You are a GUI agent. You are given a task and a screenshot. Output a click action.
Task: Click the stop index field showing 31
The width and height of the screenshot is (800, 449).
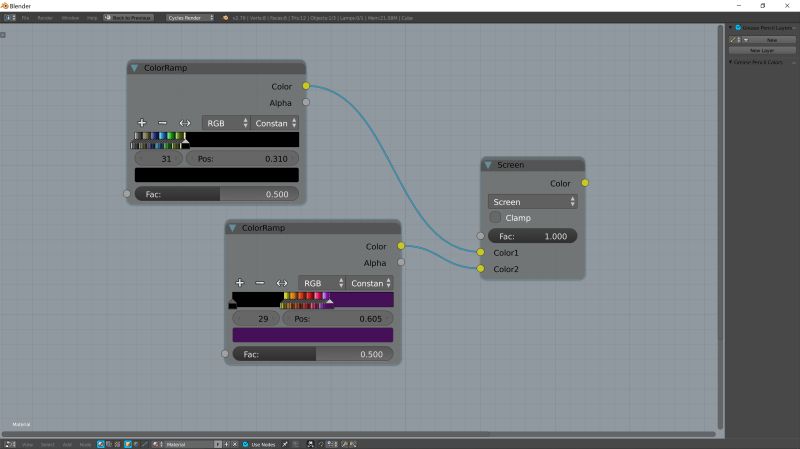[159, 159]
